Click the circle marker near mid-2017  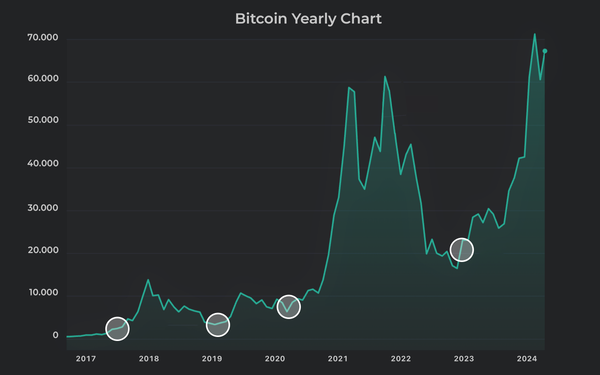117,329
